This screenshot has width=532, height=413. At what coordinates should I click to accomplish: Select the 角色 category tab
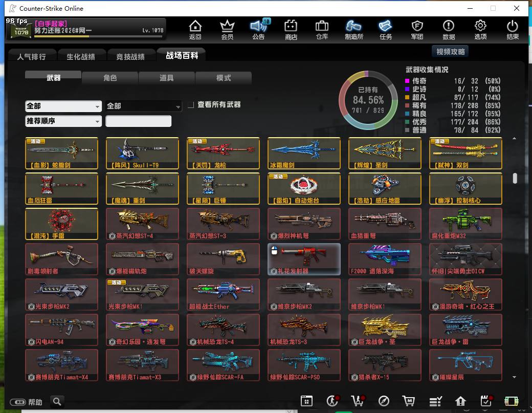click(110, 78)
